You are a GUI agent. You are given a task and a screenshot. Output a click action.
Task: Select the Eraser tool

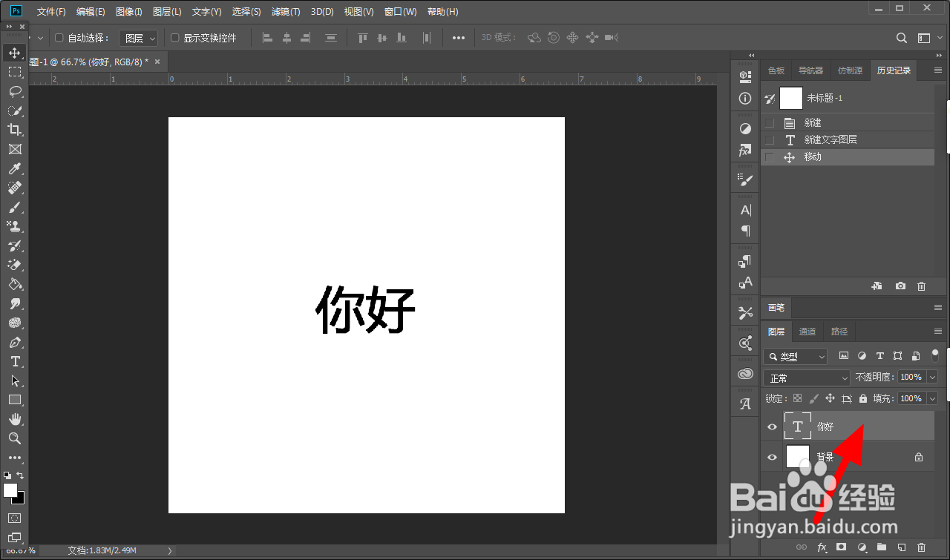[x=14, y=266]
